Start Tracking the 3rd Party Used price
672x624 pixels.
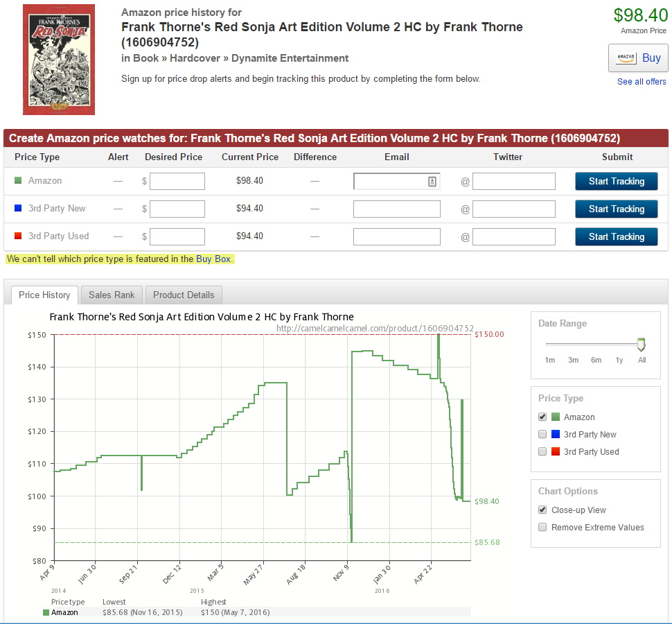(x=617, y=236)
